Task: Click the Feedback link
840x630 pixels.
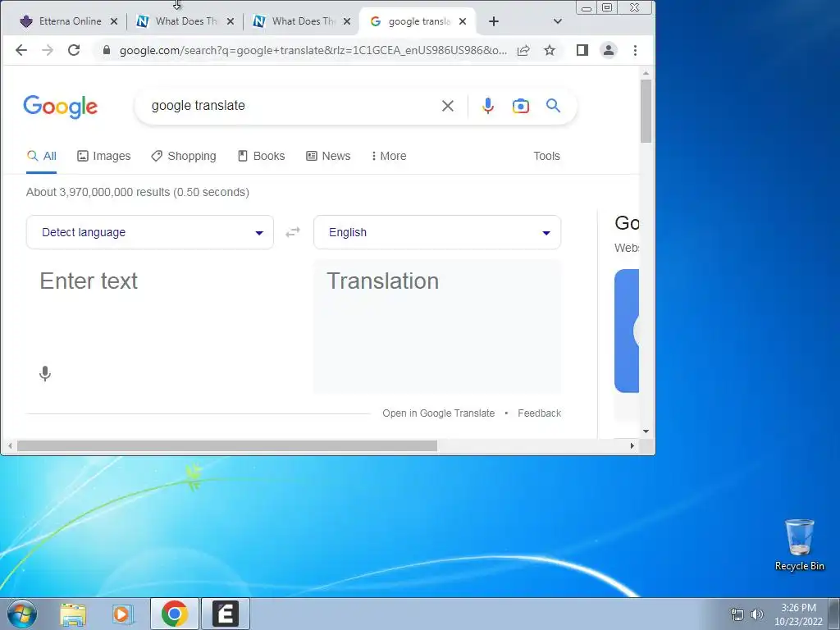Action: [x=540, y=413]
